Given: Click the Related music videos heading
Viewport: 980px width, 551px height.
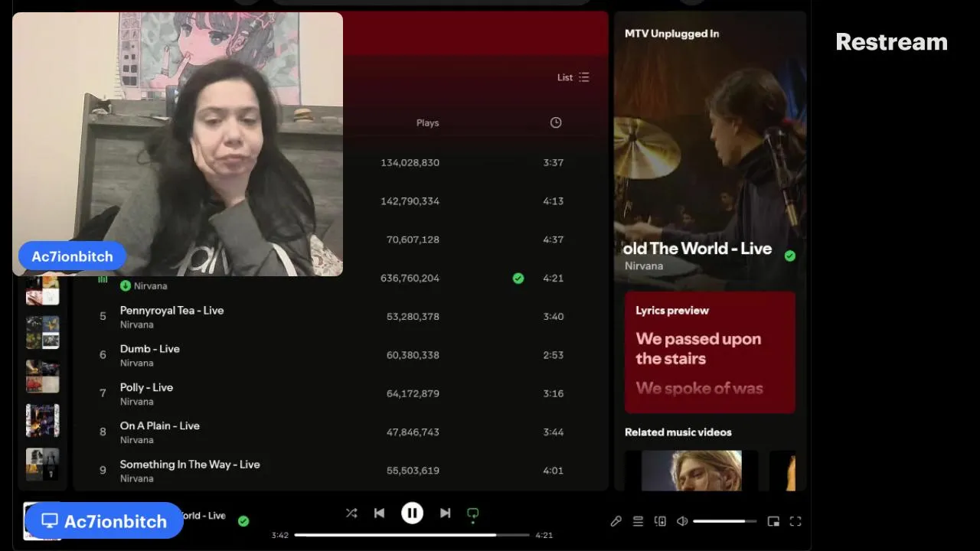Looking at the screenshot, I should click(678, 432).
